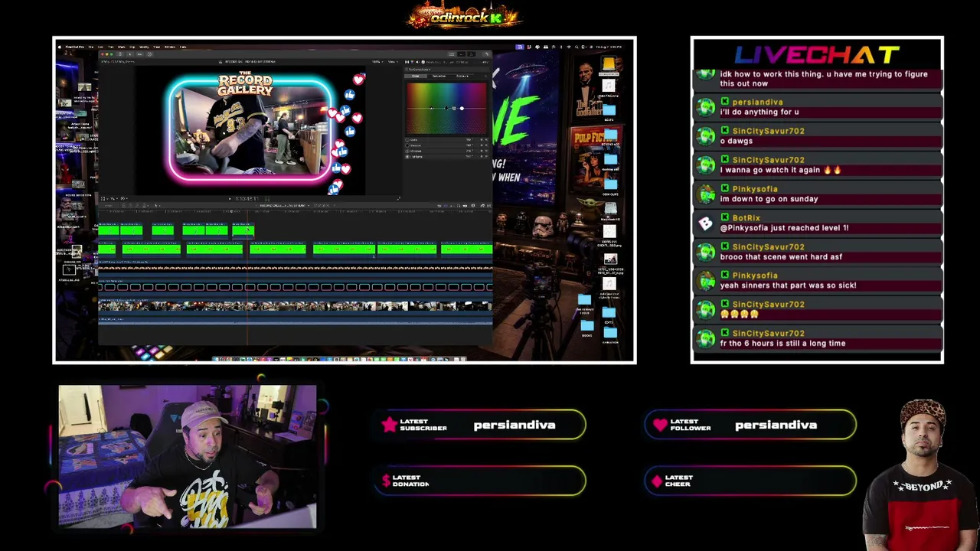Screen dimensions: 980x551
Task: Click the full-screen viewer icon
Action: (399, 198)
